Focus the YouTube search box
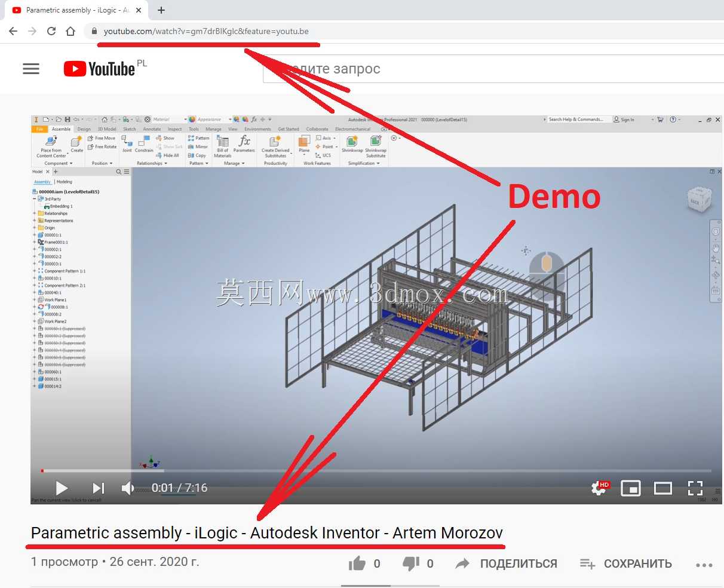The width and height of the screenshot is (724, 588). (x=493, y=69)
